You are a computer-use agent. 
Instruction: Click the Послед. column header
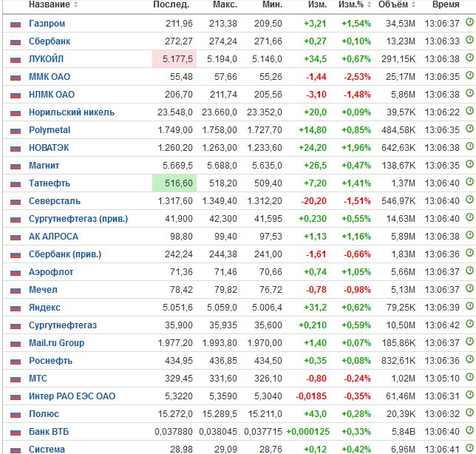click(171, 4)
